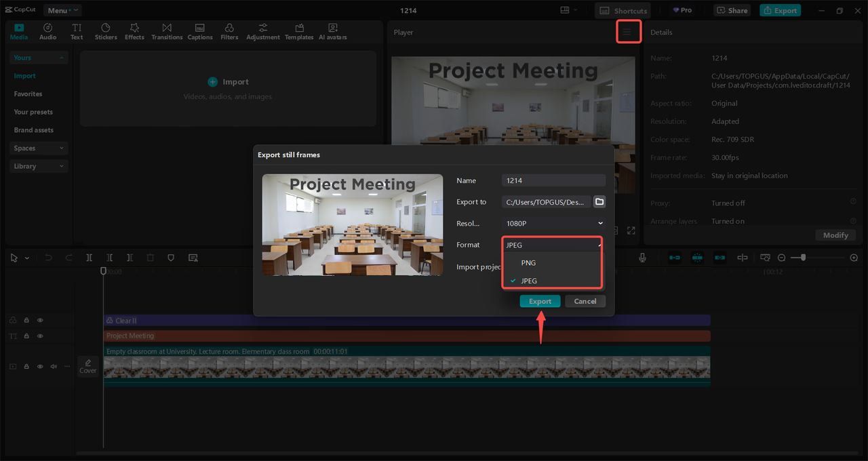
Task: Open the Menu dropdown
Action: [x=62, y=10]
